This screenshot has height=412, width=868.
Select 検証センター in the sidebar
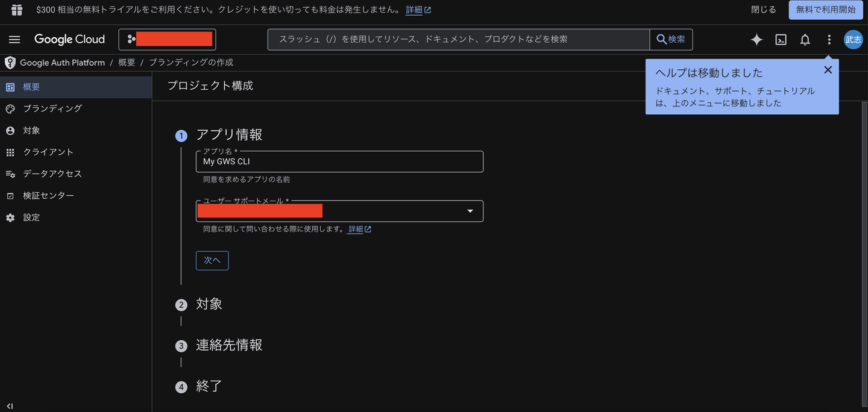tap(76, 196)
